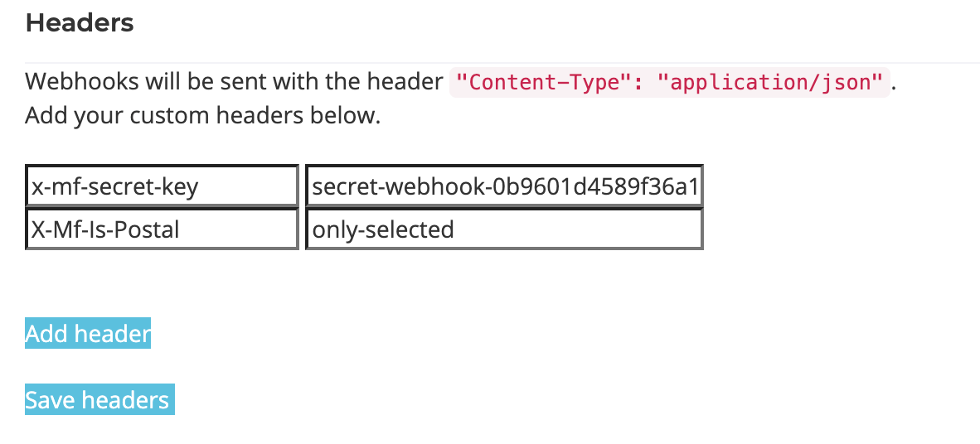Click the only-selected header value field
The height and width of the screenshot is (444, 980).
(x=504, y=229)
